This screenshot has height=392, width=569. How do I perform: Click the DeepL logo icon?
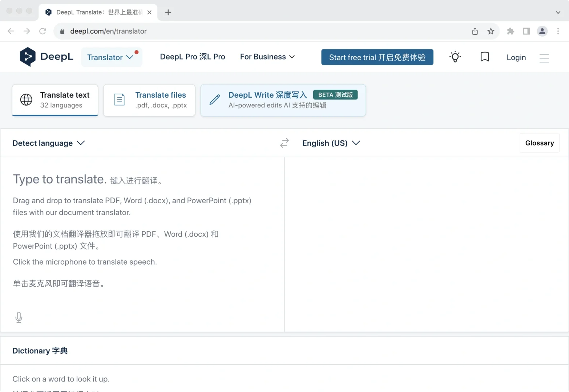click(x=28, y=57)
